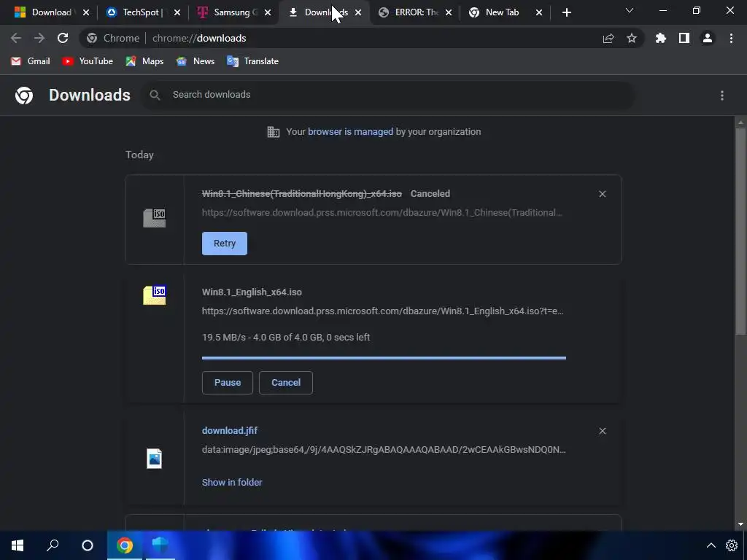The width and height of the screenshot is (747, 560).
Task: Click the browser back arrow
Action: [x=16, y=38]
